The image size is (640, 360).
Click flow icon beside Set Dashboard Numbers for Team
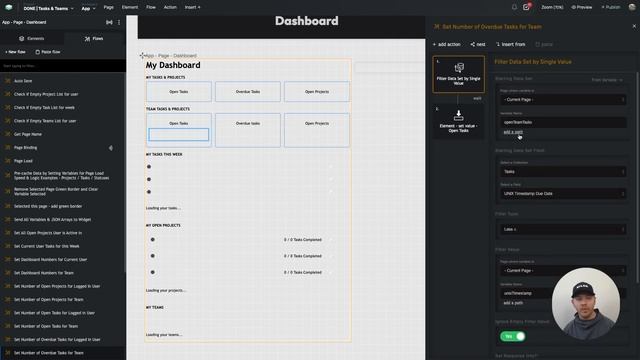click(x=7, y=273)
